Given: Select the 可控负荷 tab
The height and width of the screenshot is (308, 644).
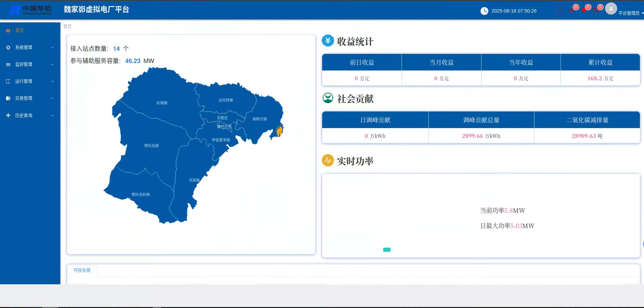Looking at the screenshot, I should [x=81, y=270].
